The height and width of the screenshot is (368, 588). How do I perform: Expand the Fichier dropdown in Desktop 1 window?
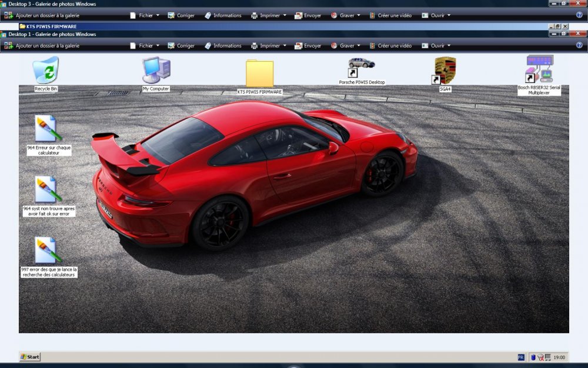[145, 46]
